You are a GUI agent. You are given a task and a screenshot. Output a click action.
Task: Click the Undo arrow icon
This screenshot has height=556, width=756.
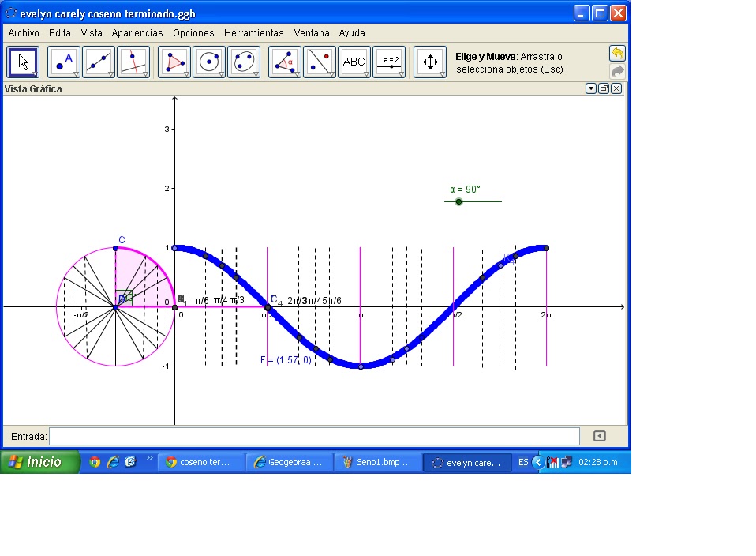[x=617, y=53]
